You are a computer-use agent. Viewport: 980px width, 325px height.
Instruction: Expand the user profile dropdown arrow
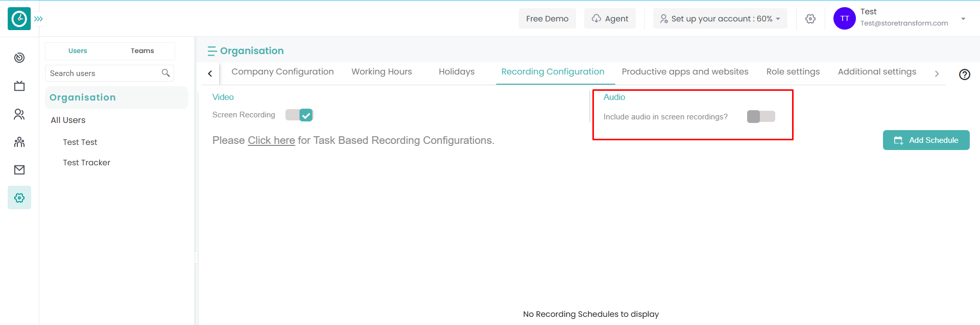click(963, 19)
